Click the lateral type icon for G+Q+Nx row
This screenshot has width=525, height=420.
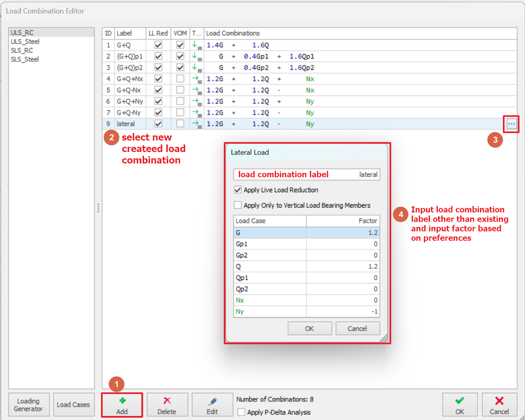point(196,79)
